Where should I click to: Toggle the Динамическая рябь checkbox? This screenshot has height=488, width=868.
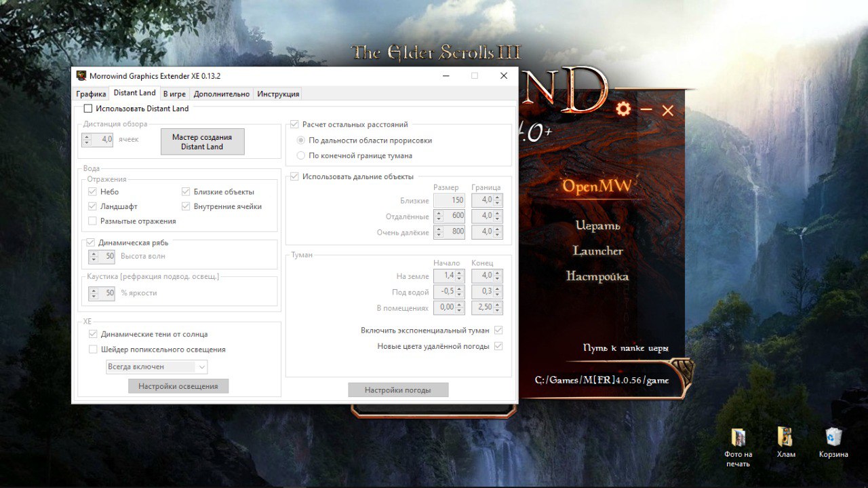pos(91,242)
